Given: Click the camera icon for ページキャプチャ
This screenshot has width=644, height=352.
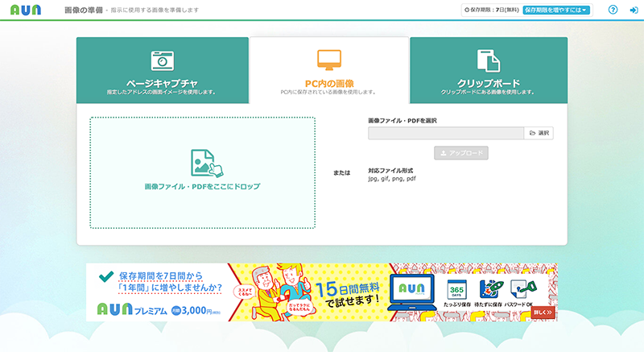Looking at the screenshot, I should [163, 60].
